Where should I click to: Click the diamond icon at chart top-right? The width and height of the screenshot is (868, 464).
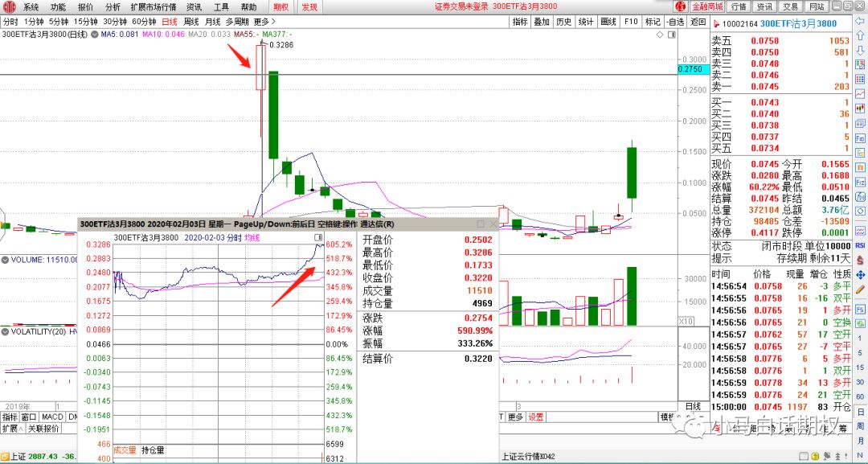pos(660,35)
